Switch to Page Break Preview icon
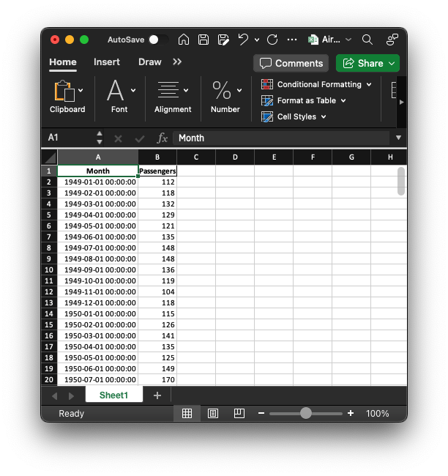Screen dimensions: 448x476 (239, 414)
